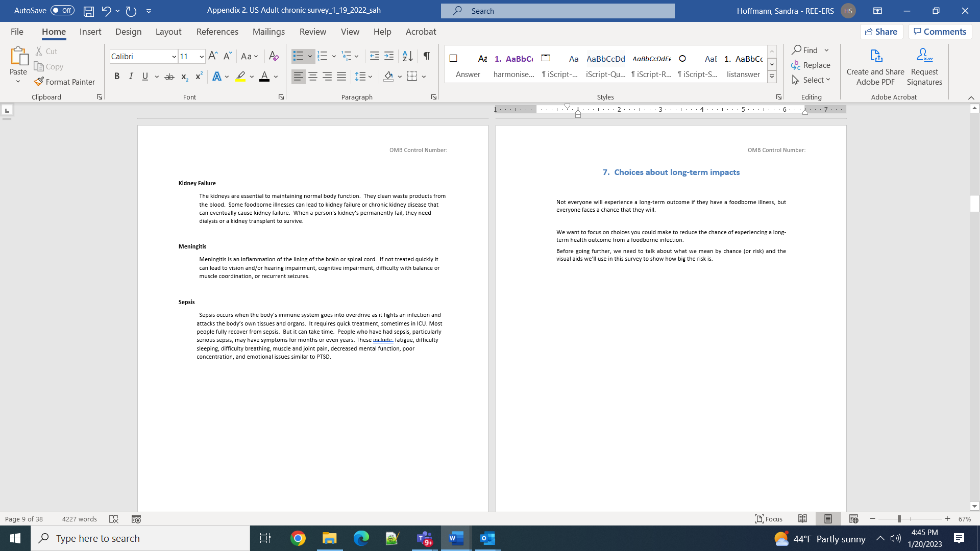Click the Strikethrough icon
The height and width of the screenshot is (551, 980).
tap(169, 77)
